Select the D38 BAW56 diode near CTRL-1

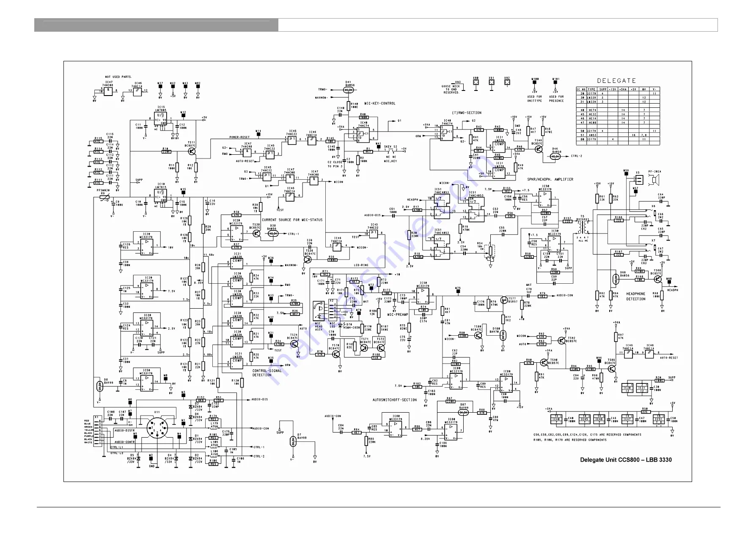(x=274, y=233)
